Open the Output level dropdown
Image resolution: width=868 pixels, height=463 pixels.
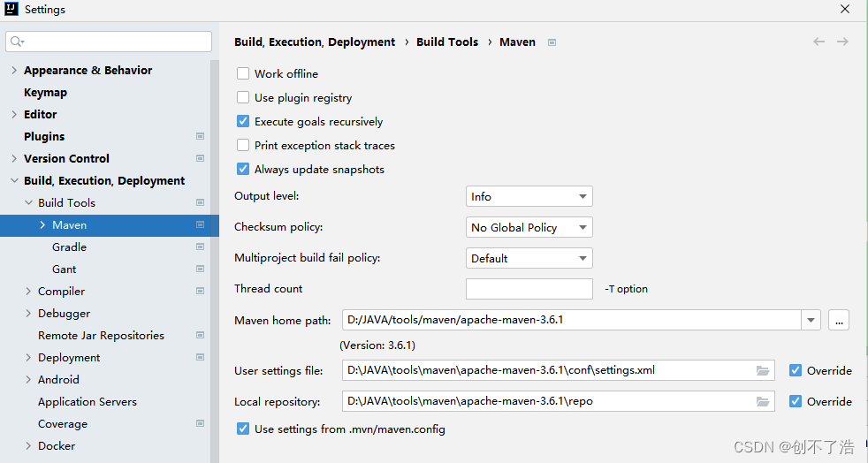[529, 197]
